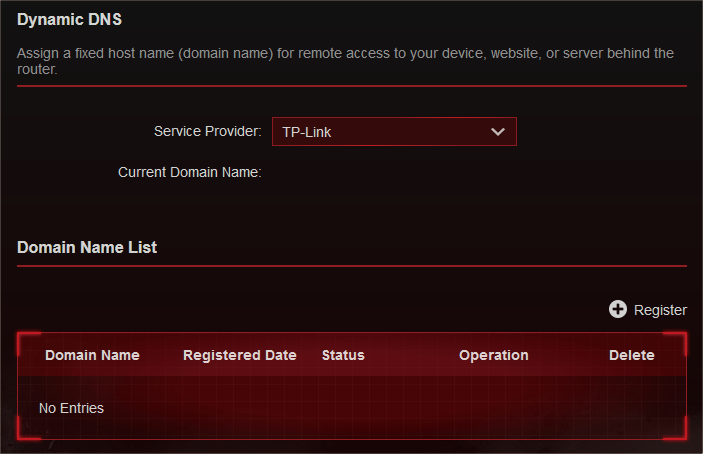Open the Service Provider dropdown

point(394,132)
